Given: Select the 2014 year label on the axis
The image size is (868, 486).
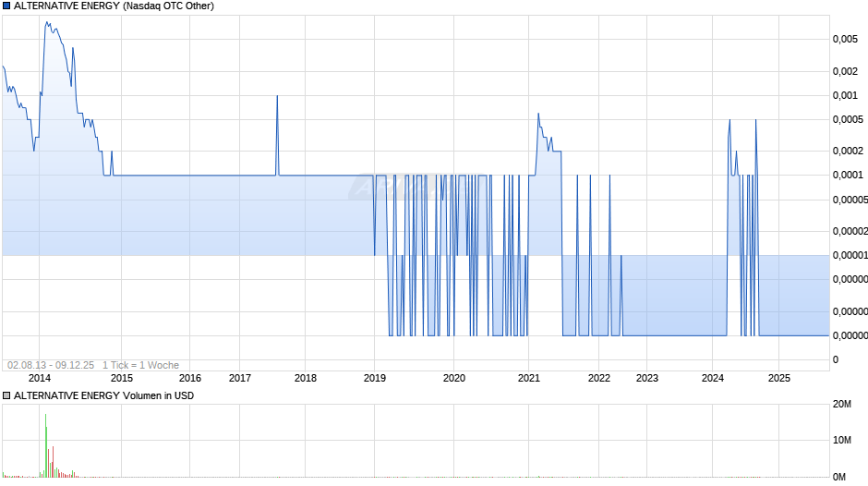Looking at the screenshot, I should [x=40, y=378].
